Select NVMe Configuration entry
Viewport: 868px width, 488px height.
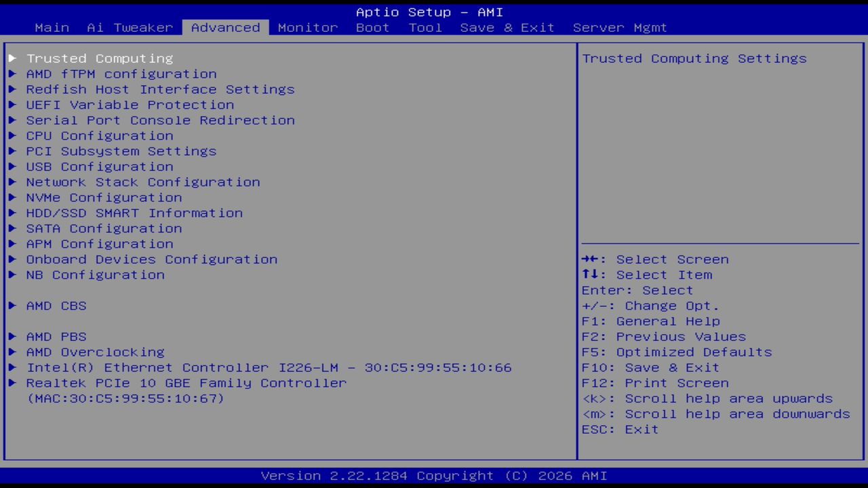pyautogui.click(x=104, y=198)
